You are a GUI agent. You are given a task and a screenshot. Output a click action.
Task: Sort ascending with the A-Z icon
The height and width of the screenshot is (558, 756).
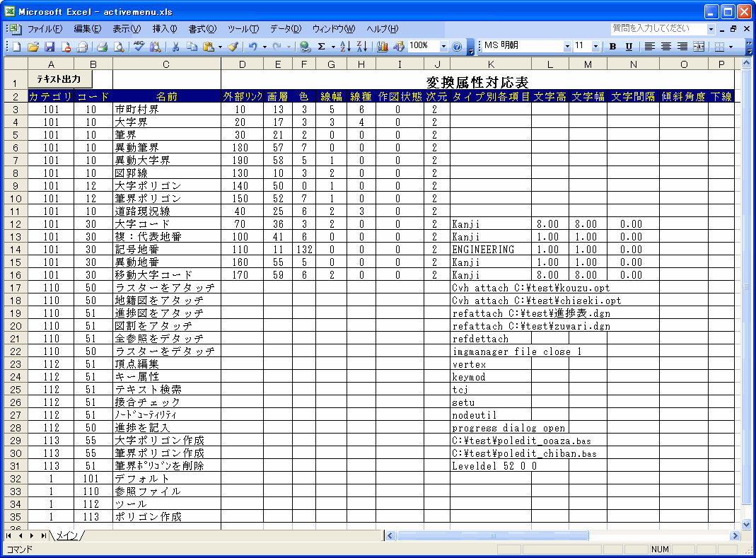345,47
